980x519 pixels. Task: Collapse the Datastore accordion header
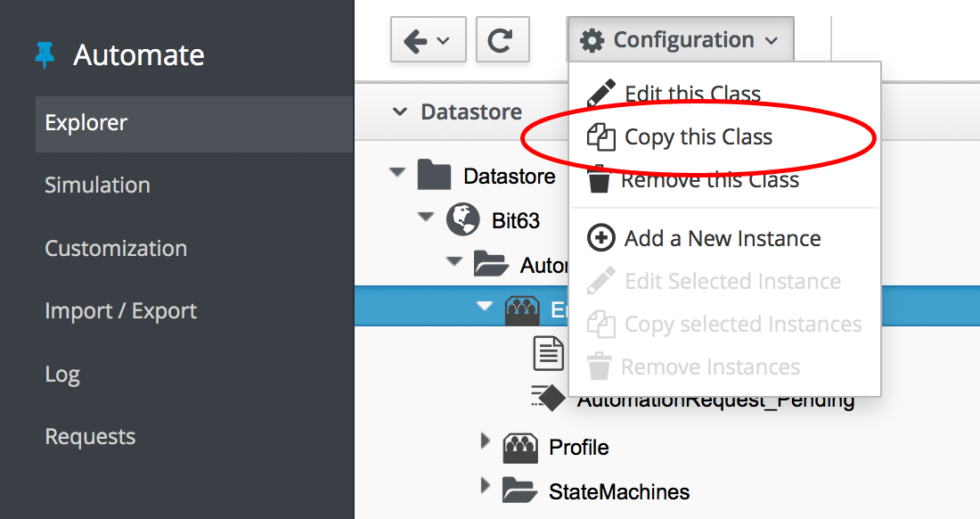[x=401, y=112]
